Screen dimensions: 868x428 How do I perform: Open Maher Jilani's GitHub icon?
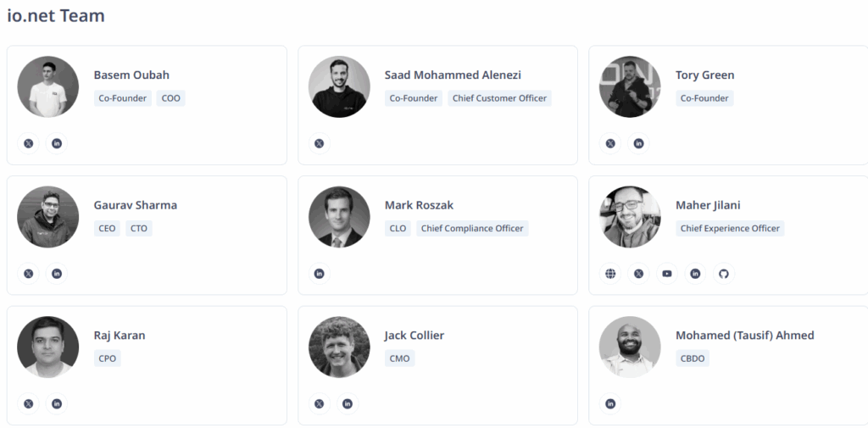[723, 274]
